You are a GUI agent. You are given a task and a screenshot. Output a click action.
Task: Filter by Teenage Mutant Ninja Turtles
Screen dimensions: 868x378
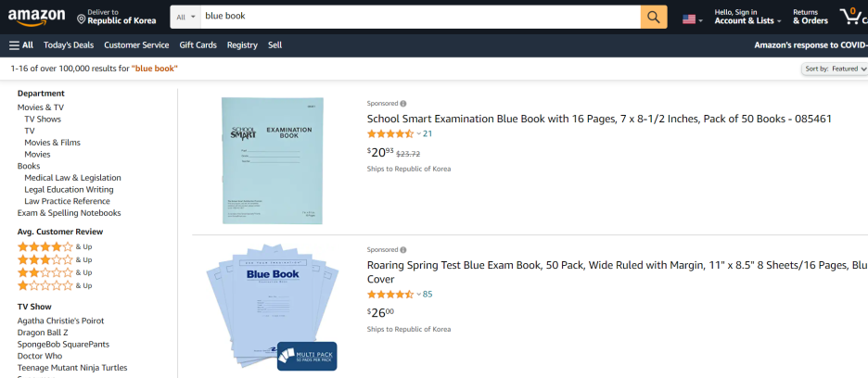(72, 368)
